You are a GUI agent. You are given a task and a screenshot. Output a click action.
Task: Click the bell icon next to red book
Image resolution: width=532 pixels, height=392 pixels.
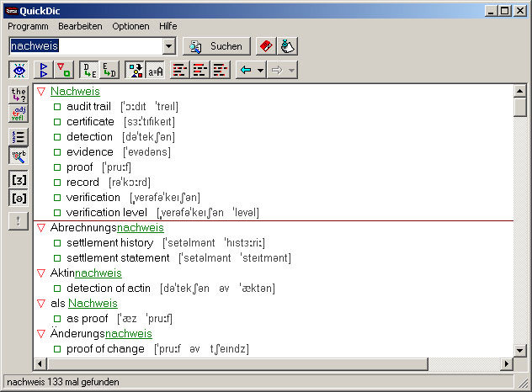(x=288, y=46)
